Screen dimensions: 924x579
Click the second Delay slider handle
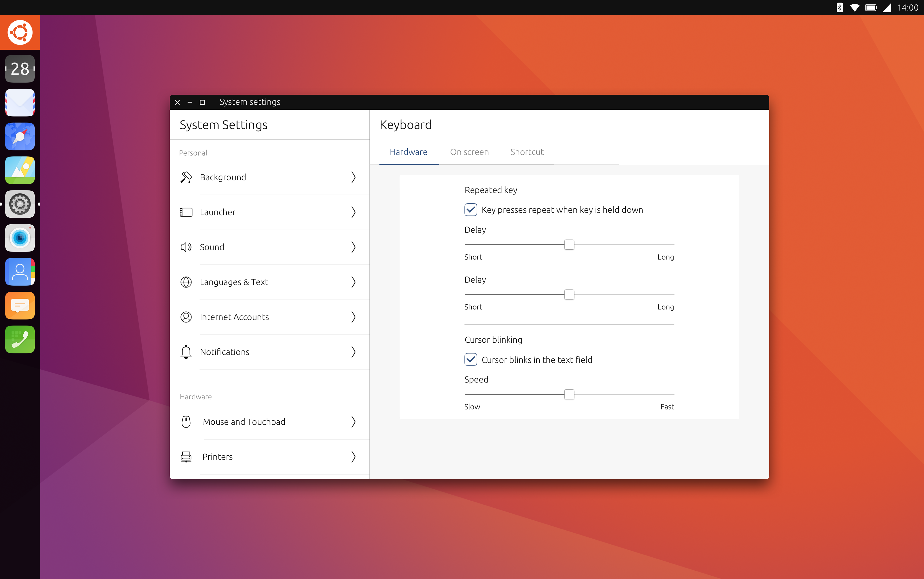(x=569, y=295)
